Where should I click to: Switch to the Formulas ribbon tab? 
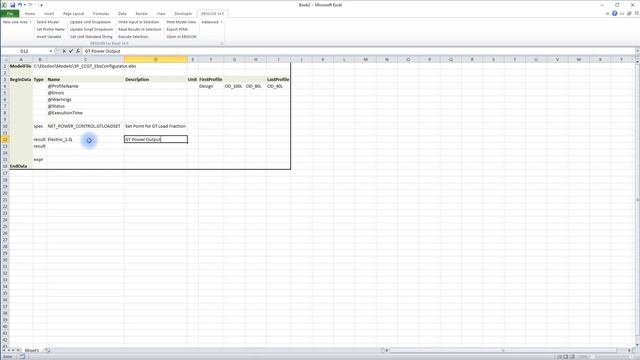[x=101, y=13]
